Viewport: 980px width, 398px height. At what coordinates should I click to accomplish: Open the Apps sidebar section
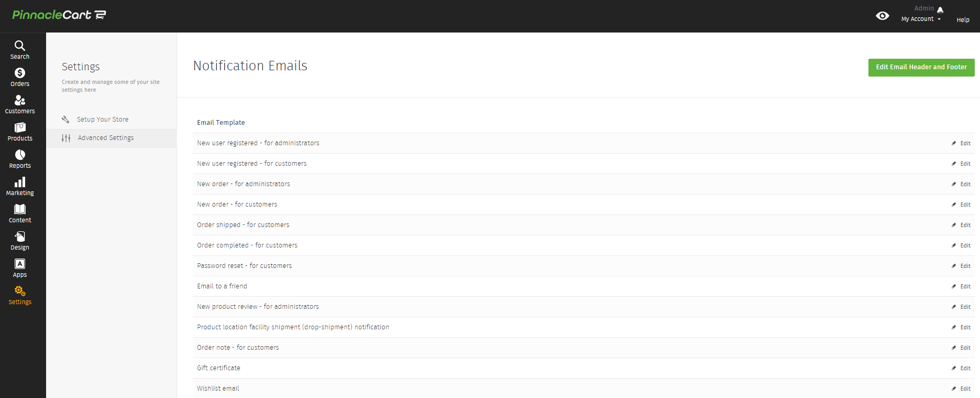[x=20, y=268]
